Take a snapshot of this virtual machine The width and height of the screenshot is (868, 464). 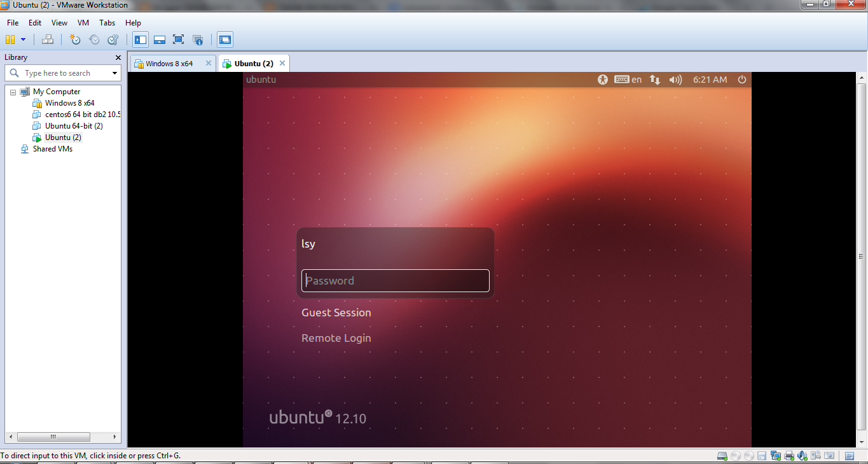point(75,39)
